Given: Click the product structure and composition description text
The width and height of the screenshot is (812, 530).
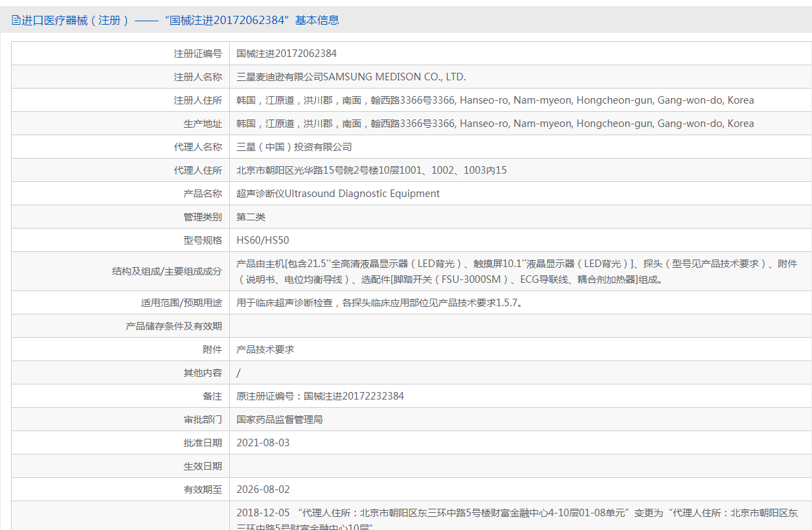Looking at the screenshot, I should [x=516, y=271].
